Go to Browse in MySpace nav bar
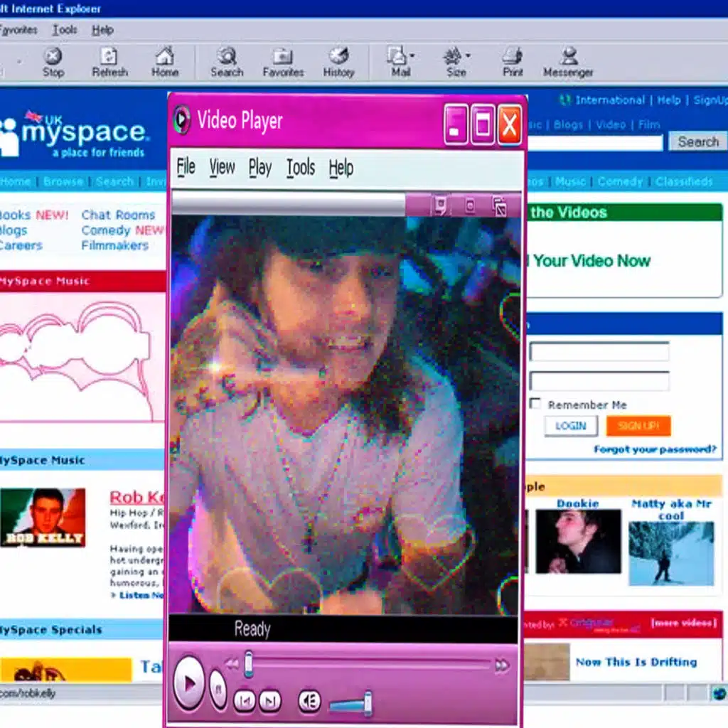Image resolution: width=728 pixels, height=728 pixels. click(63, 181)
